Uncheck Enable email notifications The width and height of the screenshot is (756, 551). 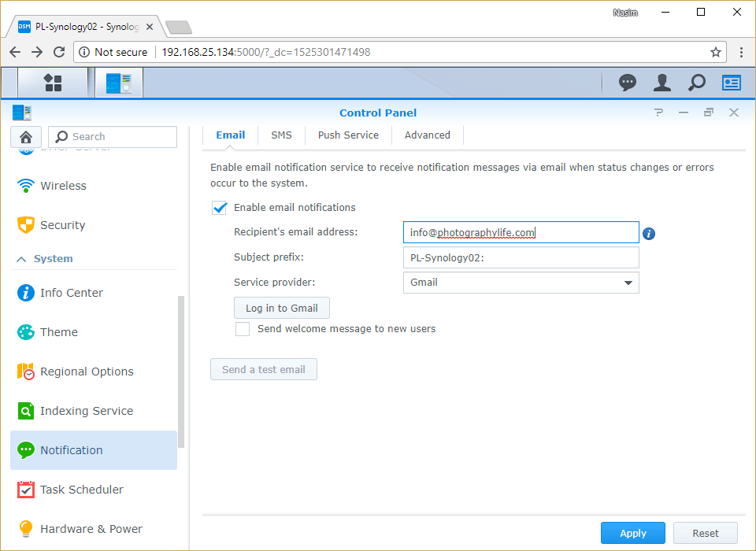click(220, 208)
